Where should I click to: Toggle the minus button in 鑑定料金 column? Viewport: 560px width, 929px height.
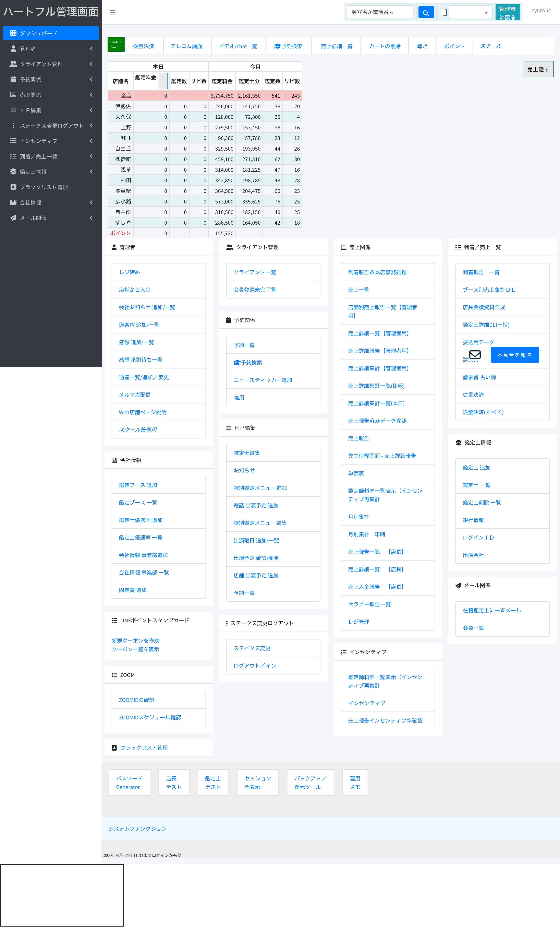click(163, 81)
